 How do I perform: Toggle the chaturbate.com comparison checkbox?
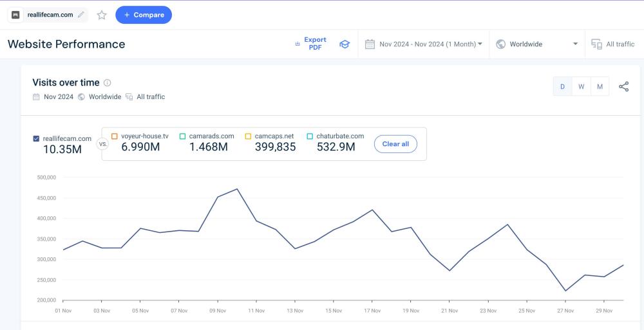point(310,136)
